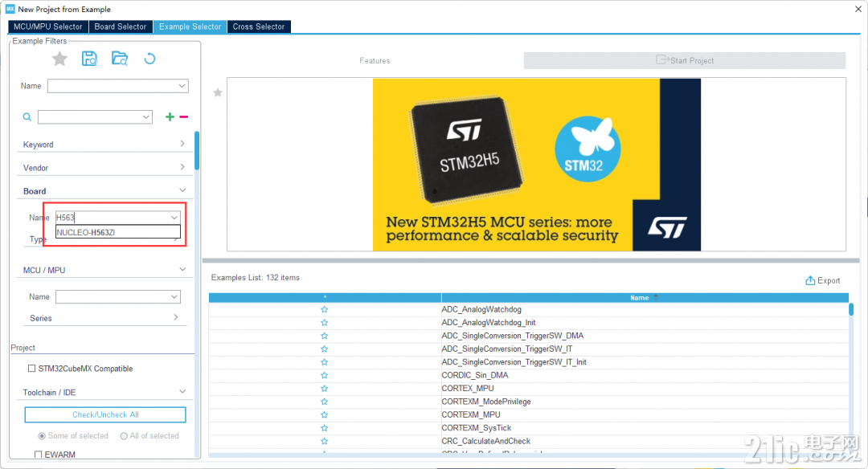Click the gray star beside the banner
The image size is (868, 469).
coord(218,92)
